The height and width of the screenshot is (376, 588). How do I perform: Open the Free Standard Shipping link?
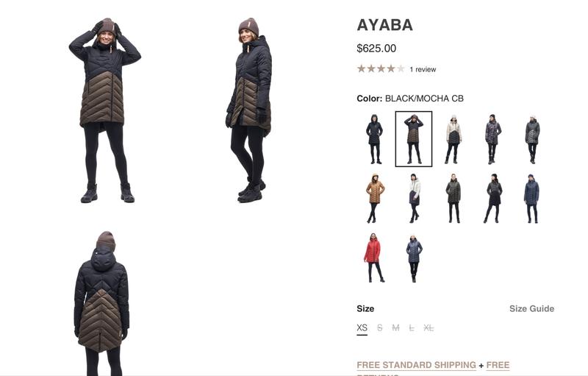coord(416,365)
